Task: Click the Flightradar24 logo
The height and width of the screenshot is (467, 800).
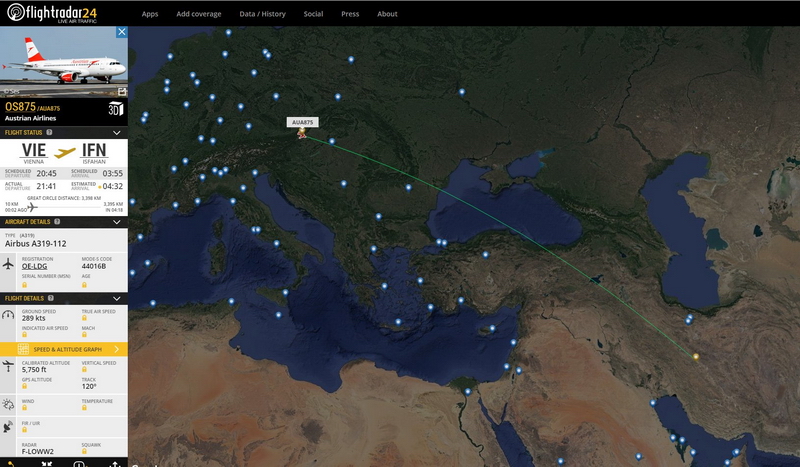Action: tap(52, 13)
